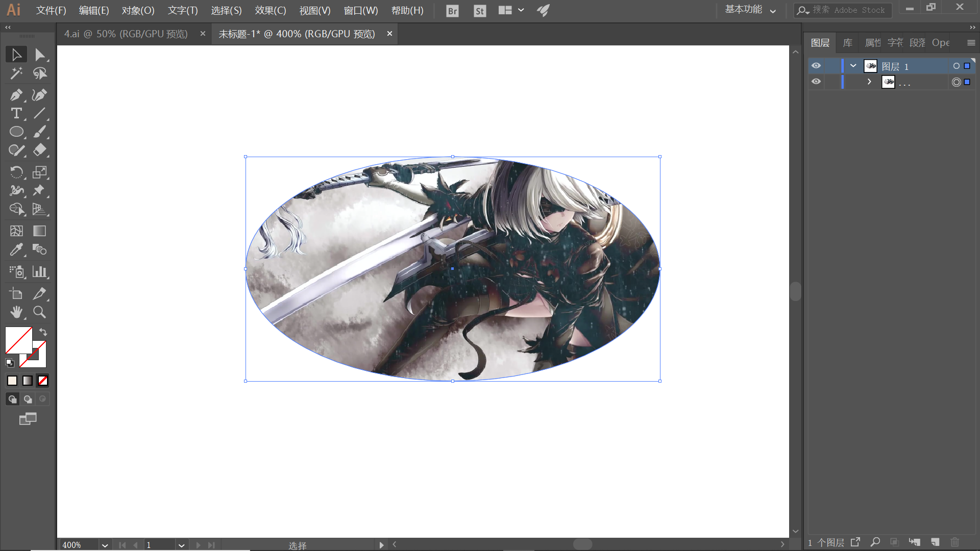980x551 pixels.
Task: Select the Selection tool arrow
Action: pyautogui.click(x=16, y=55)
